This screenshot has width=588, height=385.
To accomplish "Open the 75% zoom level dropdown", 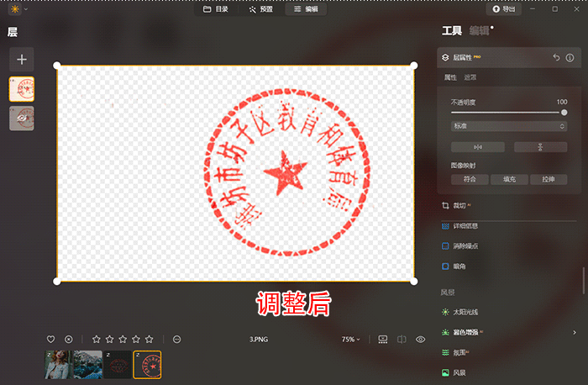I will coord(350,339).
